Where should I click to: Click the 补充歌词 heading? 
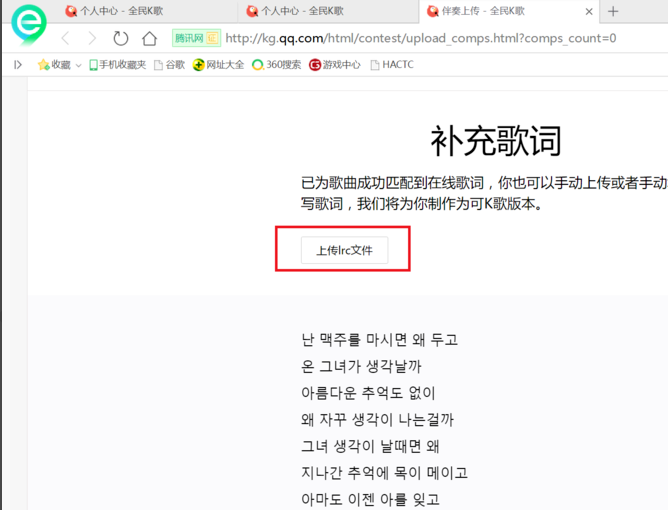pos(495,141)
